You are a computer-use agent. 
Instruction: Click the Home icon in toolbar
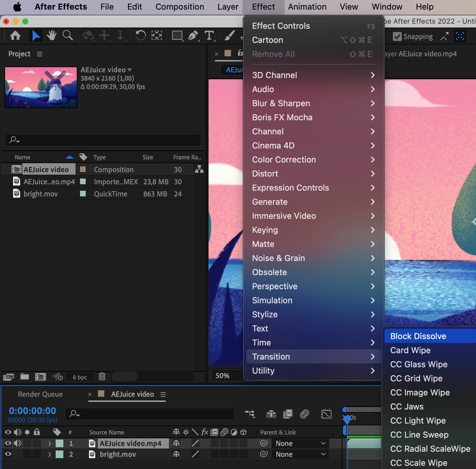click(x=15, y=36)
